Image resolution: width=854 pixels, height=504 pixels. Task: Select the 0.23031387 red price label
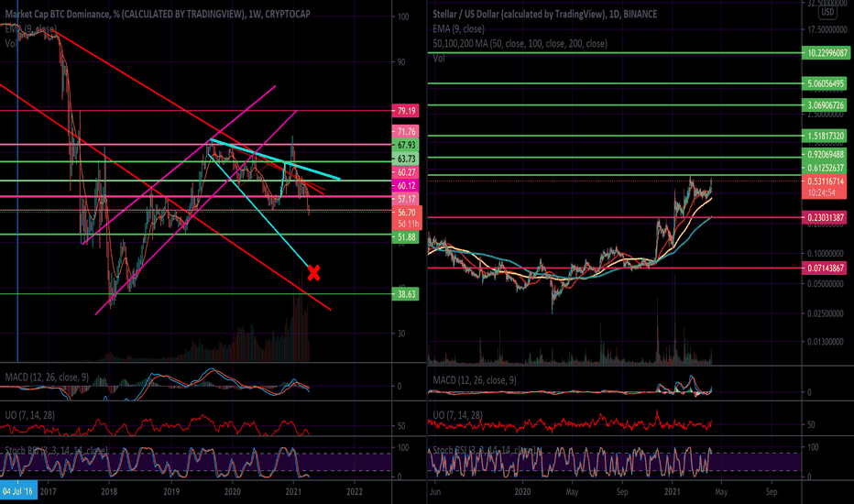(826, 217)
